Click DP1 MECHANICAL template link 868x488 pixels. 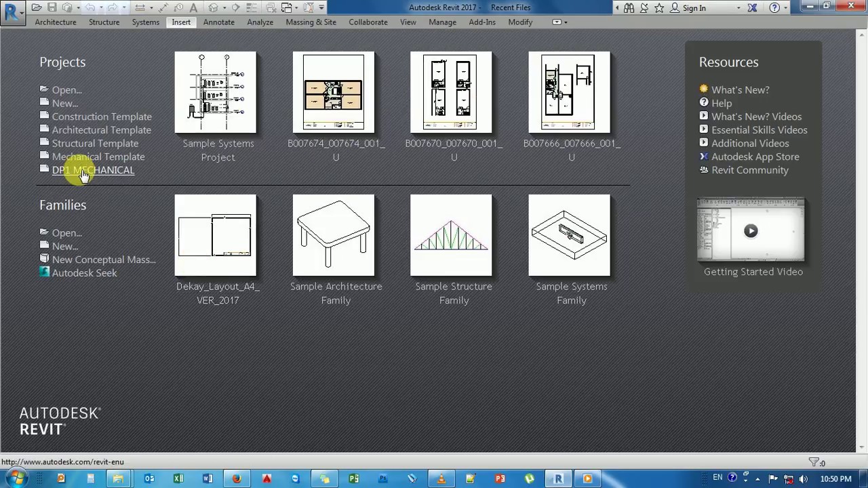pyautogui.click(x=93, y=170)
